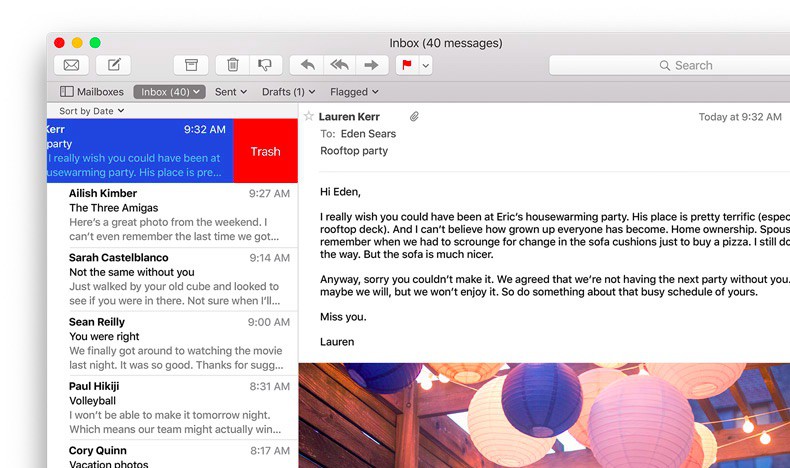
Task: Compose a new message
Action: [x=114, y=65]
